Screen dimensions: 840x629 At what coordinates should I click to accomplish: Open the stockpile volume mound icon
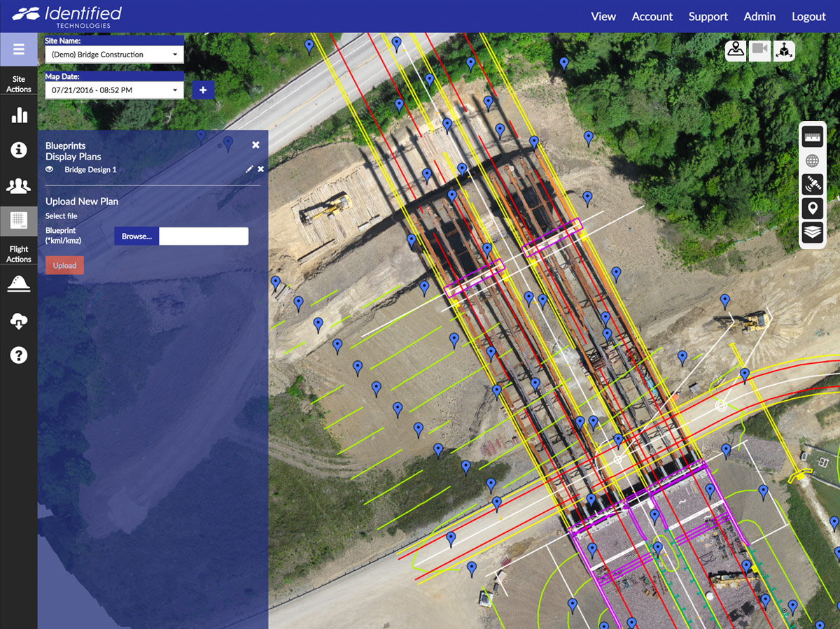click(x=19, y=283)
